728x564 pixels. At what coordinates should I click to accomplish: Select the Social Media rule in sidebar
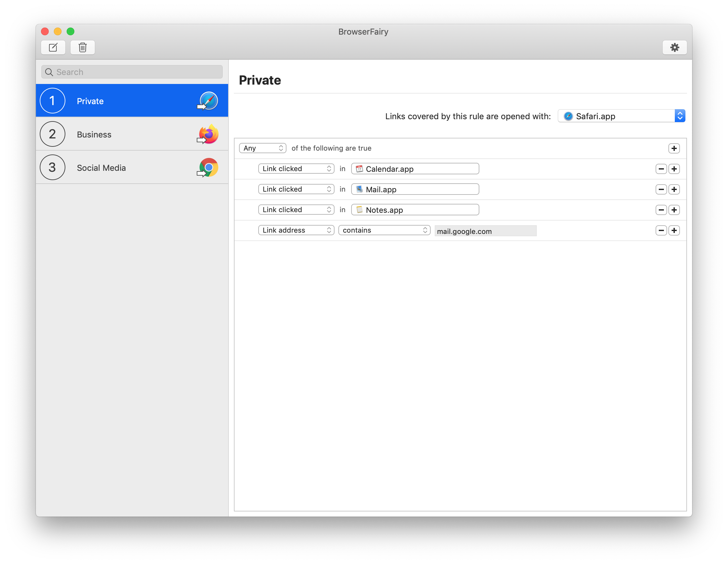pyautogui.click(x=132, y=167)
